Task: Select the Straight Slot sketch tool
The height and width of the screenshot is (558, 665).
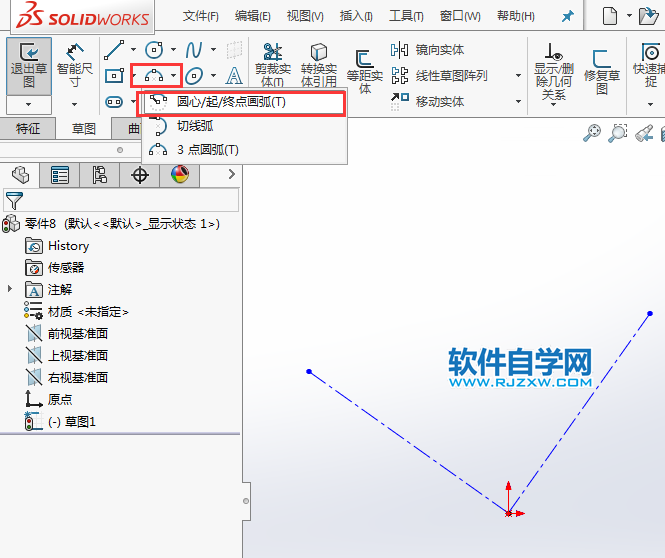Action: click(x=114, y=102)
